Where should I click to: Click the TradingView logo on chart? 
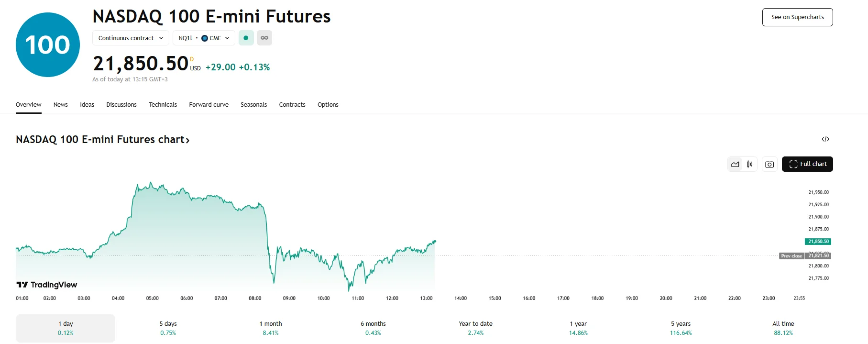[47, 285]
